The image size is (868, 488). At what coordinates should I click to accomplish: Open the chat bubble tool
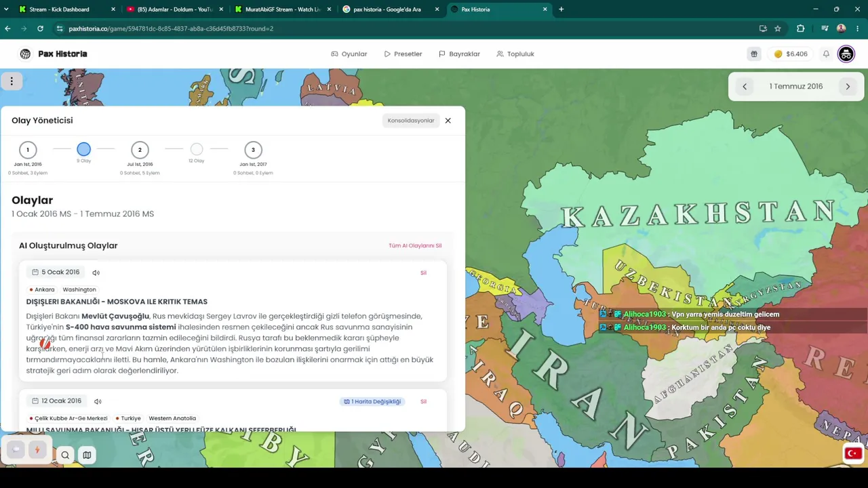[x=16, y=449]
